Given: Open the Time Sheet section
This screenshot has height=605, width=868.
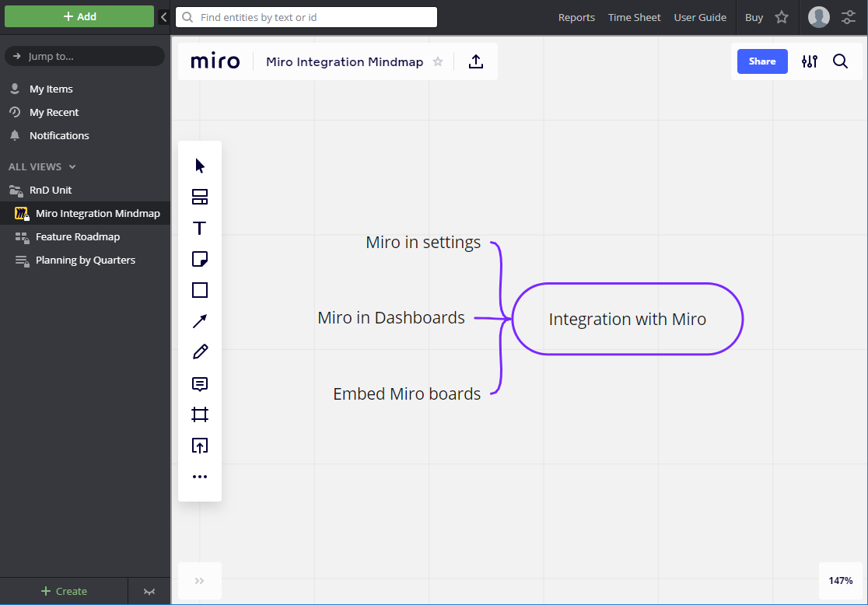Looking at the screenshot, I should click(634, 17).
